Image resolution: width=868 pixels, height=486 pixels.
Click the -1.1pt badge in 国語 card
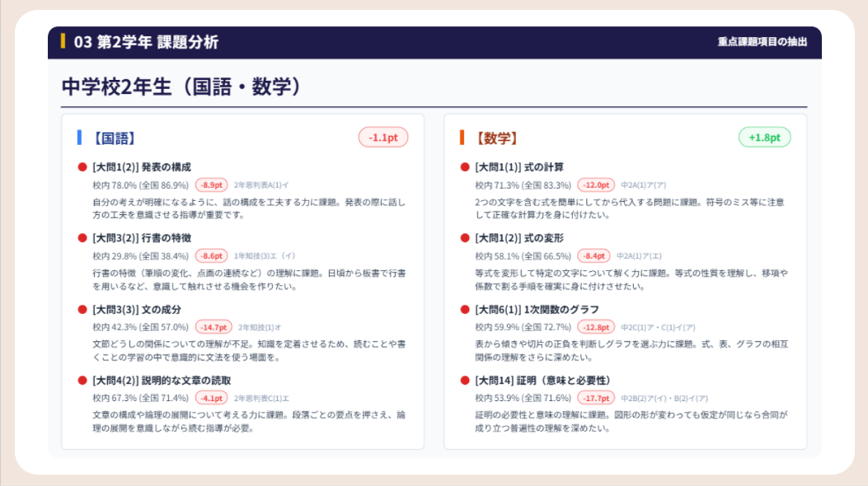coord(383,138)
